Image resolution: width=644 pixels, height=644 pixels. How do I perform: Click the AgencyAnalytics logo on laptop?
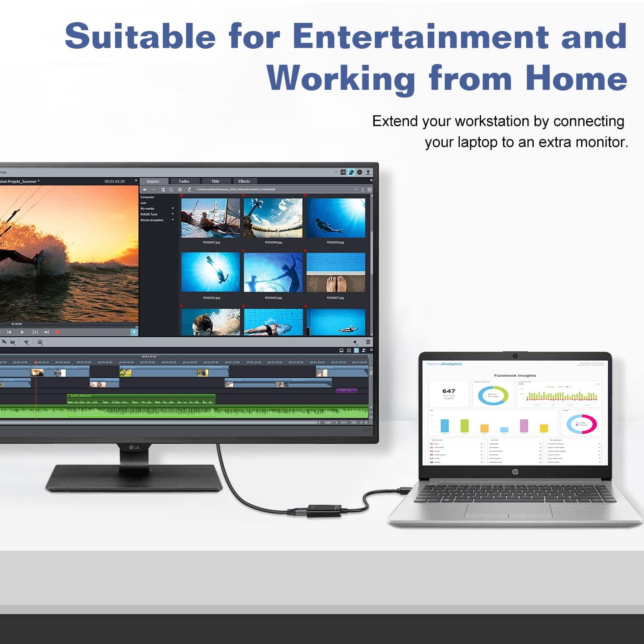coord(444,364)
